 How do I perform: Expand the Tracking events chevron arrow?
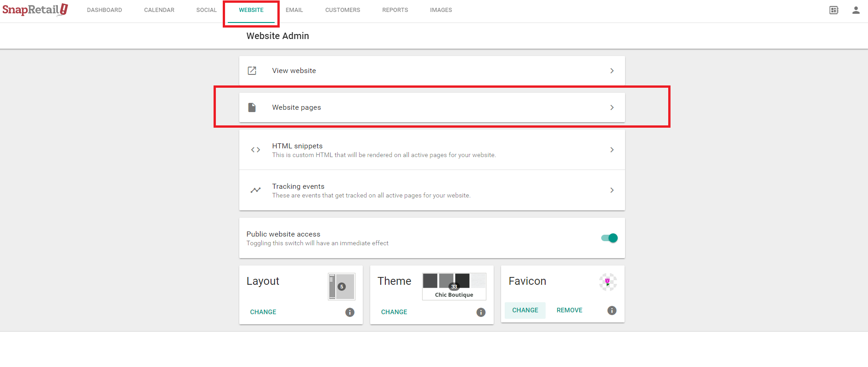tap(612, 190)
